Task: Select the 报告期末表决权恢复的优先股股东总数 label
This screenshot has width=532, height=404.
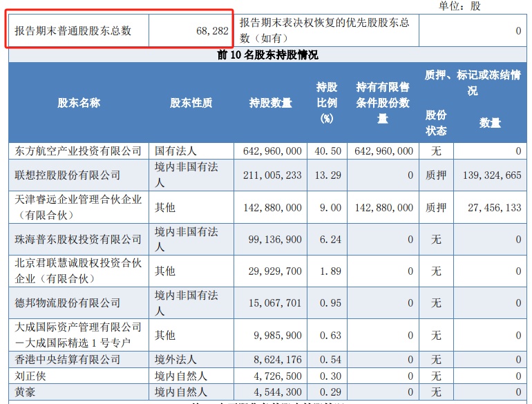Action: point(324,30)
